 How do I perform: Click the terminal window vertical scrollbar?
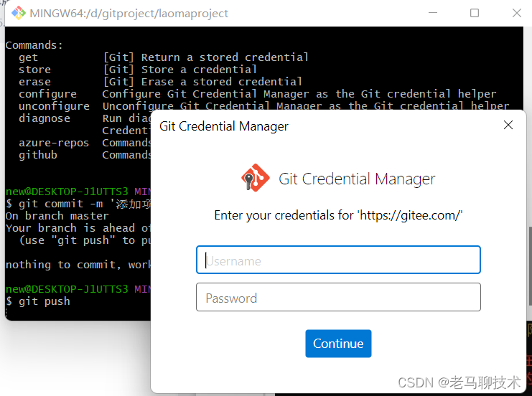(530, 266)
